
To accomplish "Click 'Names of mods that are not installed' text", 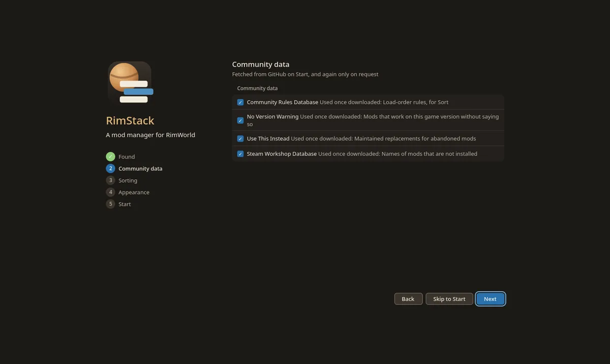I will tap(429, 154).
